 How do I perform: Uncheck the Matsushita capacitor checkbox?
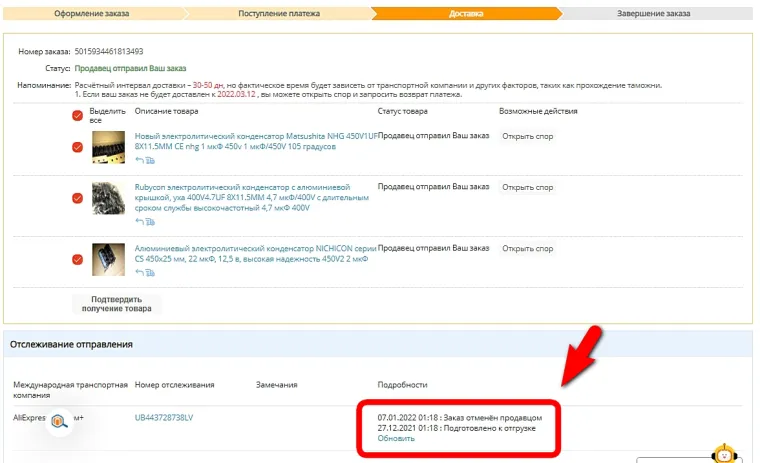point(77,147)
